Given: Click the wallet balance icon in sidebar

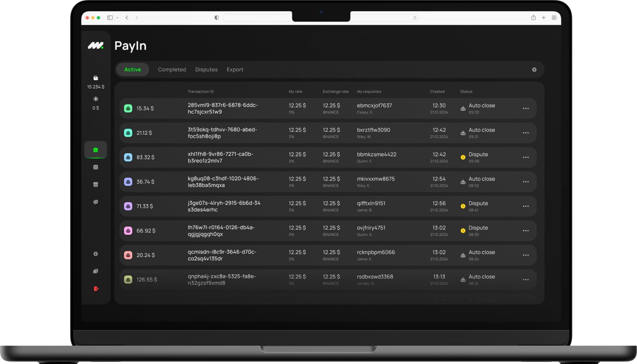Looking at the screenshot, I should coord(95,78).
